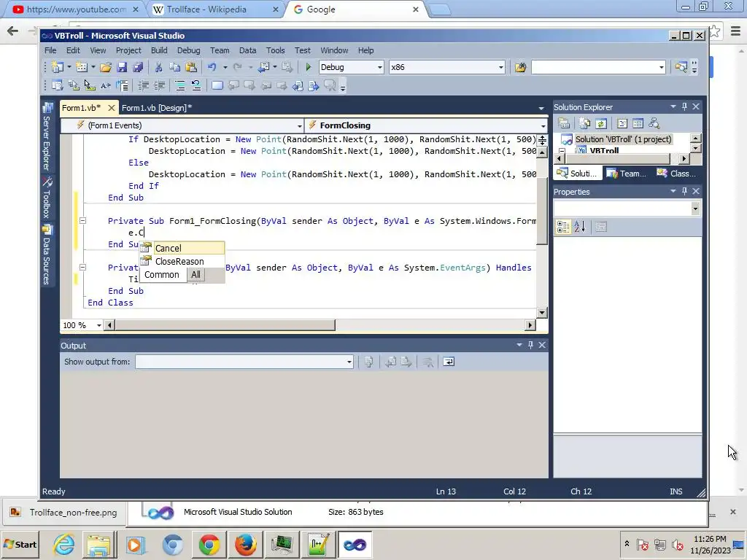
Task: Click View Code icon in Solution Explorer
Action: [x=622, y=124]
